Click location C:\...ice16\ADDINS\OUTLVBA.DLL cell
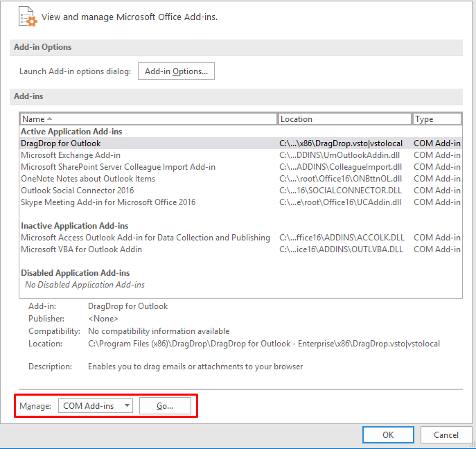The image size is (476, 449). point(341,249)
